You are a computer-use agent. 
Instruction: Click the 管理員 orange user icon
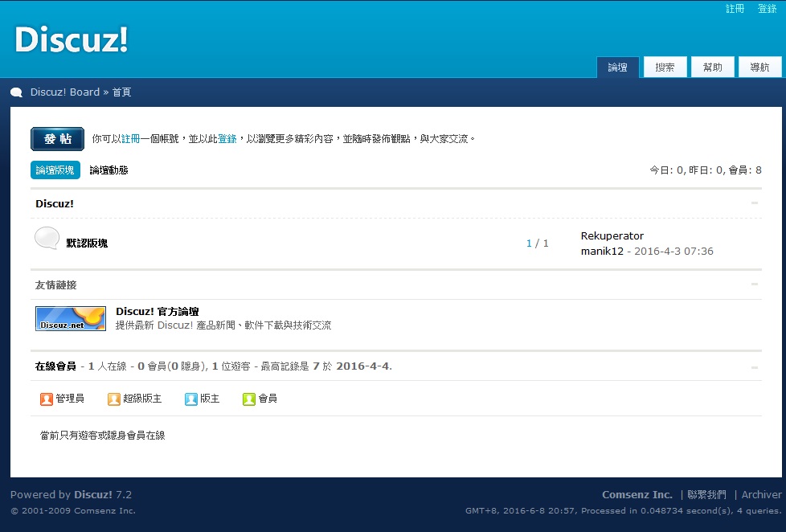coord(47,399)
